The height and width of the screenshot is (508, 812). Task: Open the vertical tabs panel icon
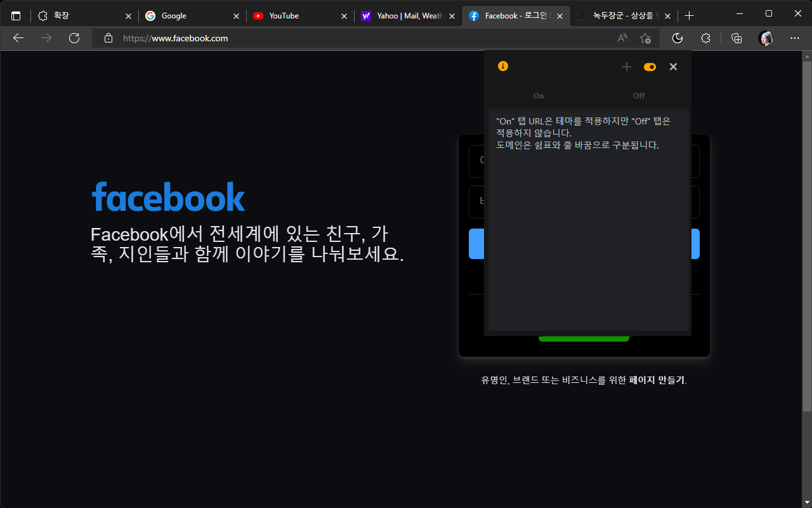tap(16, 16)
